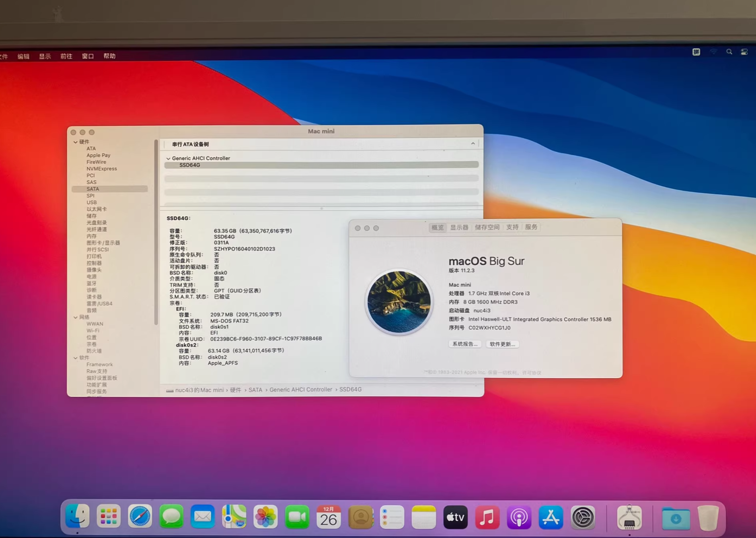756x538 pixels.
Task: Open Control Center in menu bar
Action: pos(744,52)
